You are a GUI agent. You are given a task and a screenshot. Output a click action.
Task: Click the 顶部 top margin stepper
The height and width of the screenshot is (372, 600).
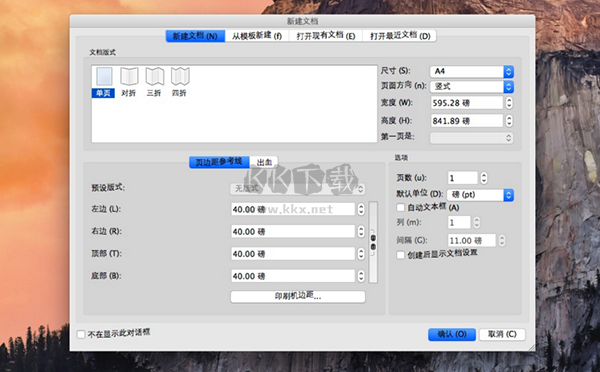(361, 253)
